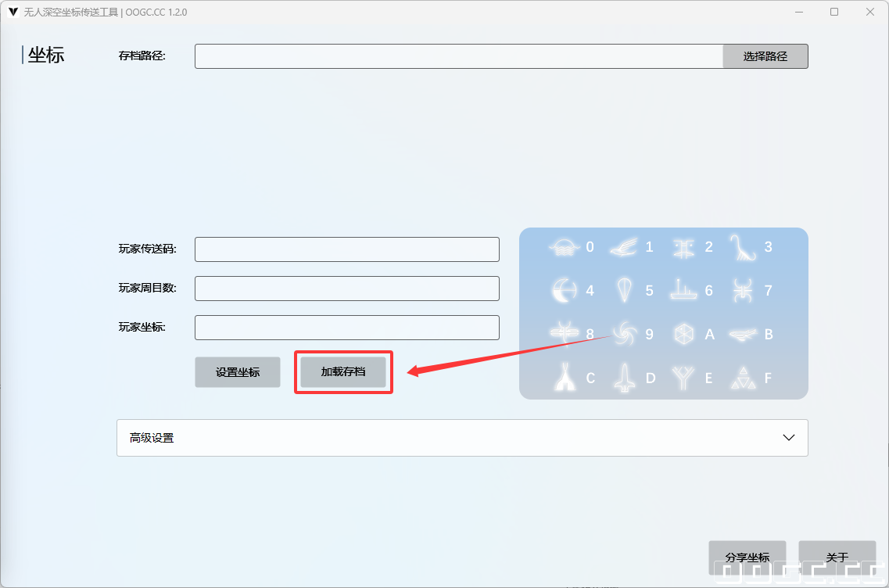Viewport: 889px width, 588px height.
Task: Select the Bird glyph labeled 1
Action: (x=624, y=247)
